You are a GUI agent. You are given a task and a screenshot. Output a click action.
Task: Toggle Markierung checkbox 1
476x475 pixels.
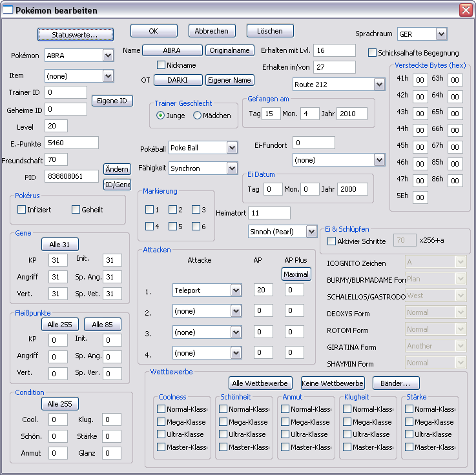[x=149, y=209]
